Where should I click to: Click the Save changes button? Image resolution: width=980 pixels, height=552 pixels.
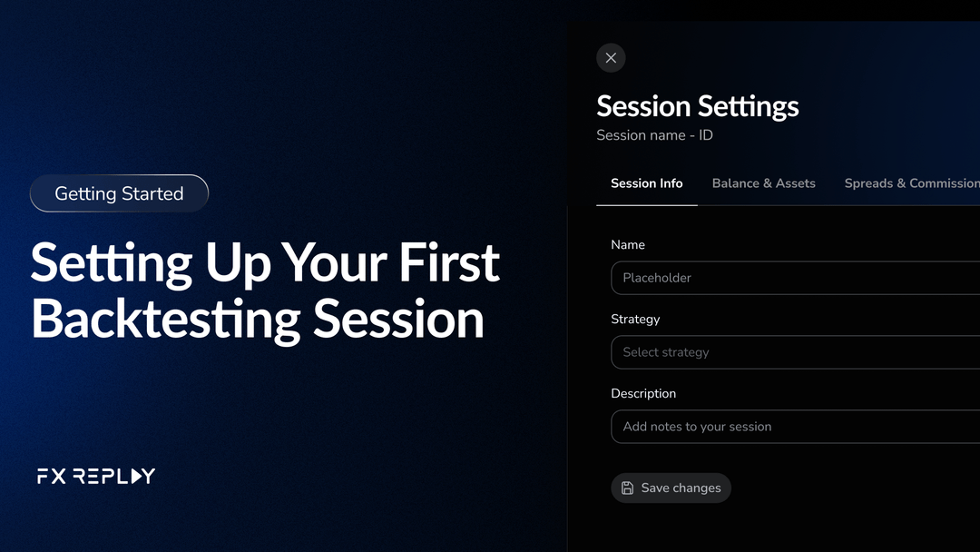click(671, 488)
